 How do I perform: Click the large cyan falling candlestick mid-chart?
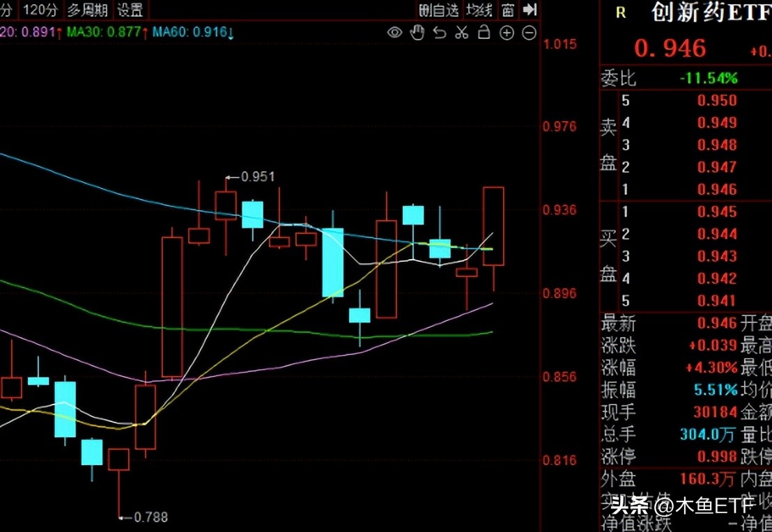click(x=333, y=263)
